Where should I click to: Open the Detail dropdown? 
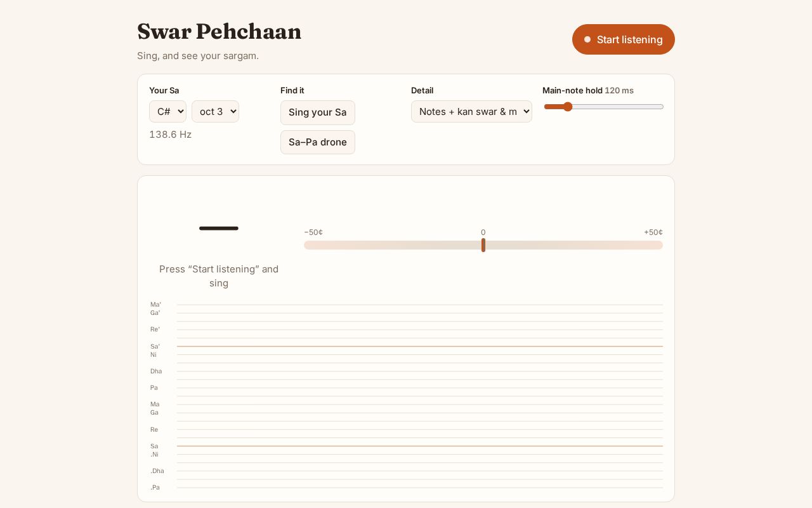click(471, 111)
